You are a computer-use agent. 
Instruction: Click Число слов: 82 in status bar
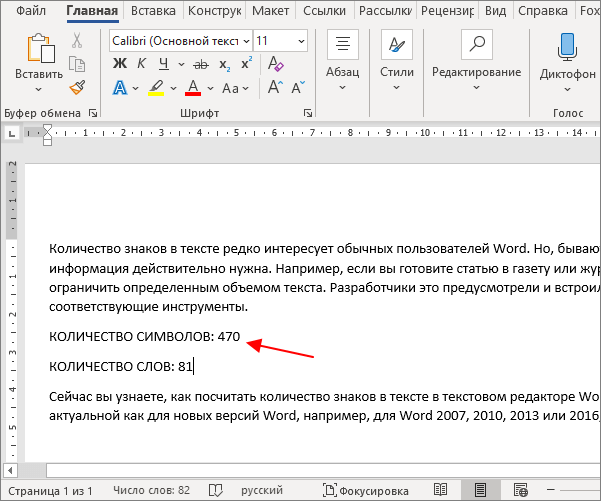click(x=151, y=490)
